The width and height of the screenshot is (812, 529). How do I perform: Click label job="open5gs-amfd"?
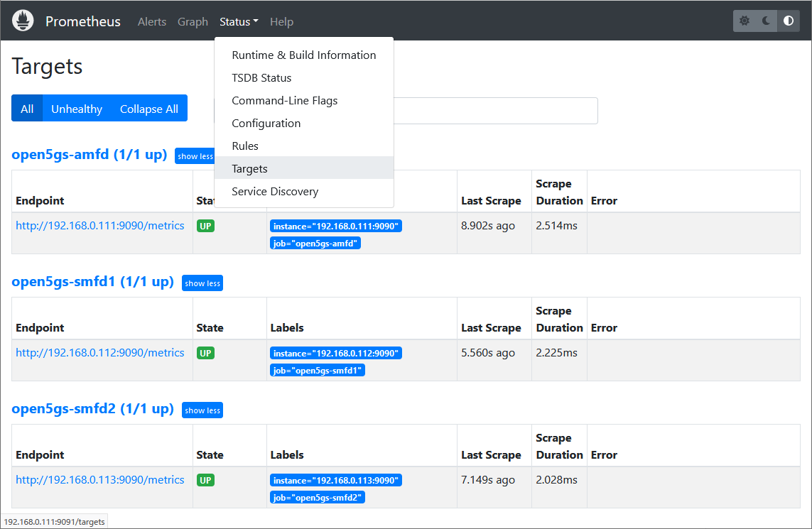[x=315, y=244]
